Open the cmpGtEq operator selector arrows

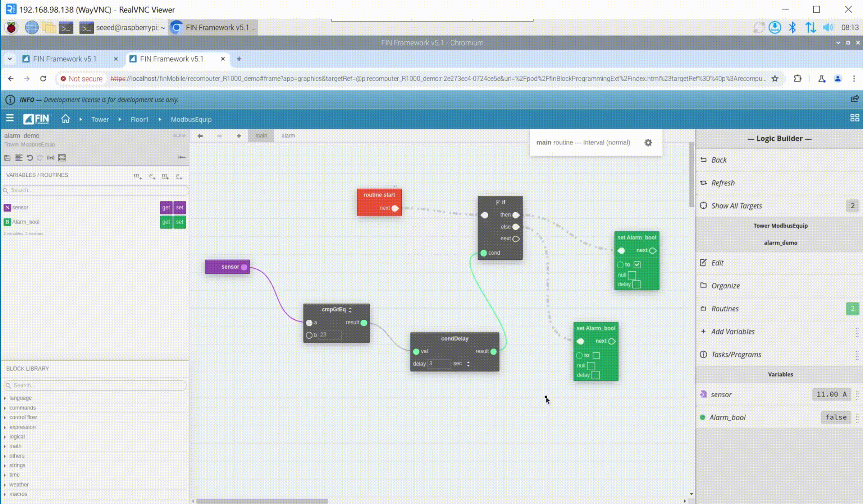[x=350, y=310]
